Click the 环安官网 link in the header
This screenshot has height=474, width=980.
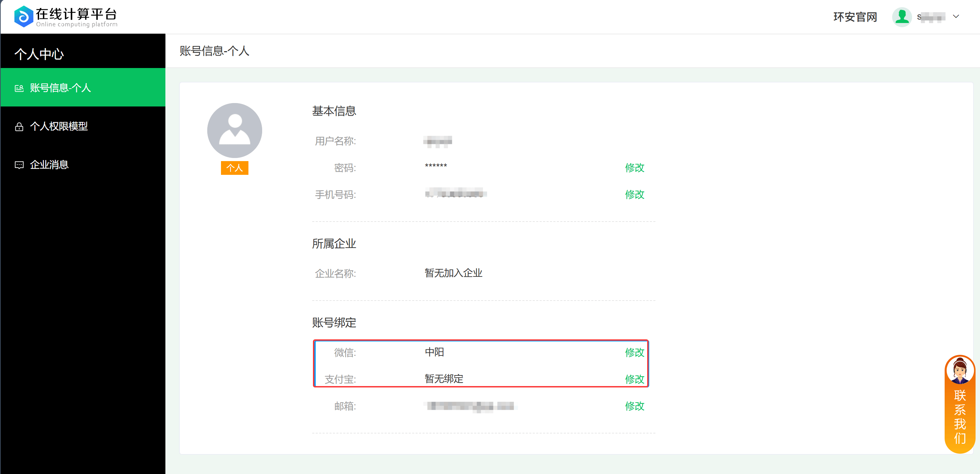pos(854,16)
